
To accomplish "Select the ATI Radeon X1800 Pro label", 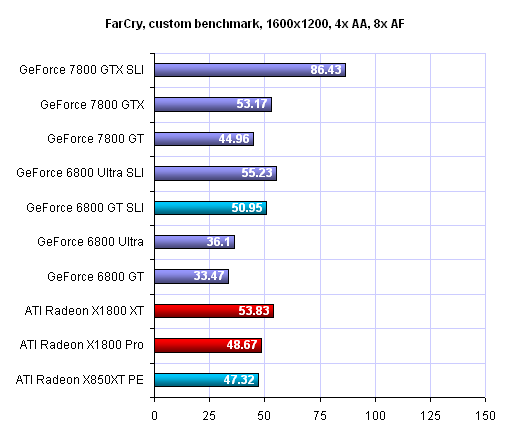I will click(x=81, y=345).
